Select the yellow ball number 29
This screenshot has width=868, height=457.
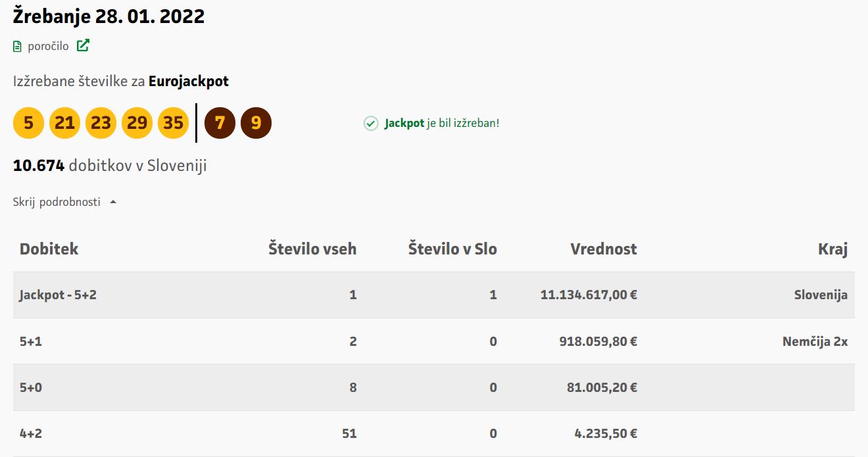(x=137, y=123)
